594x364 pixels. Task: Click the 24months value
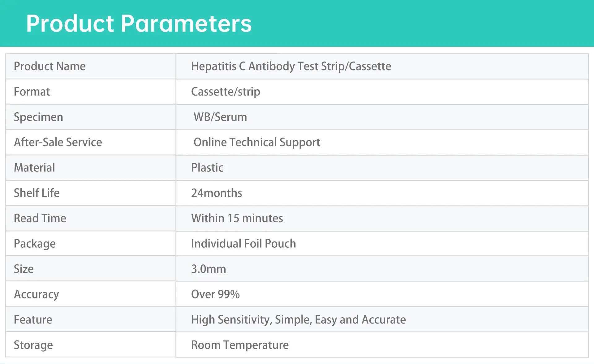point(217,193)
